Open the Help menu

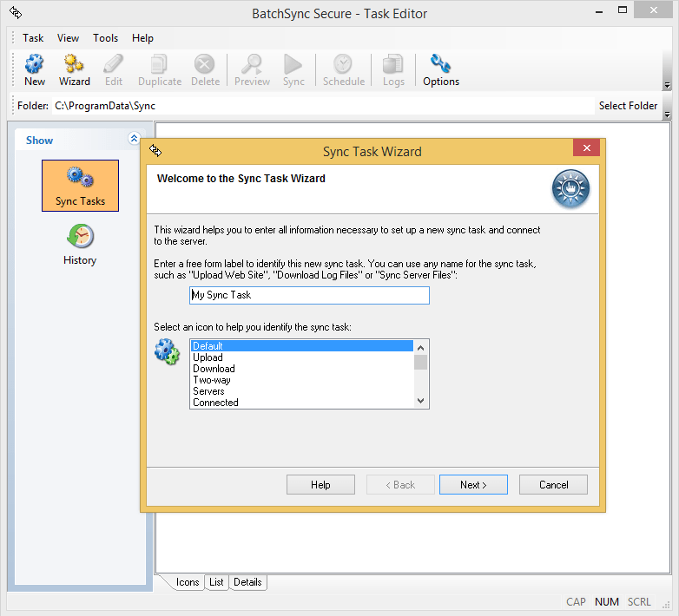(x=142, y=38)
